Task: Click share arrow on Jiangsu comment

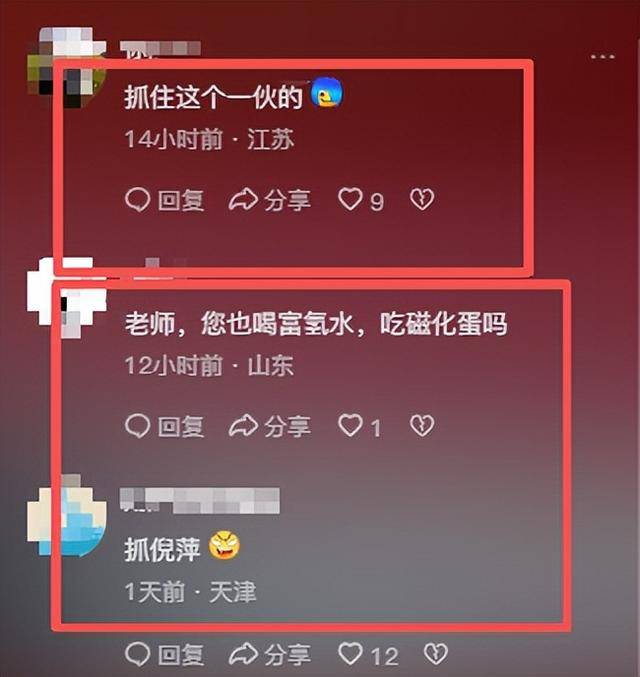Action: [243, 199]
